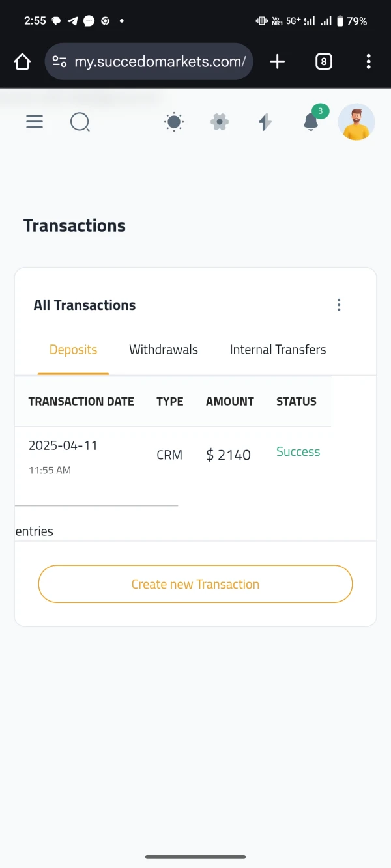Switch to the Withdrawals tab
Viewport: 391px width, 868px height.
164,350
